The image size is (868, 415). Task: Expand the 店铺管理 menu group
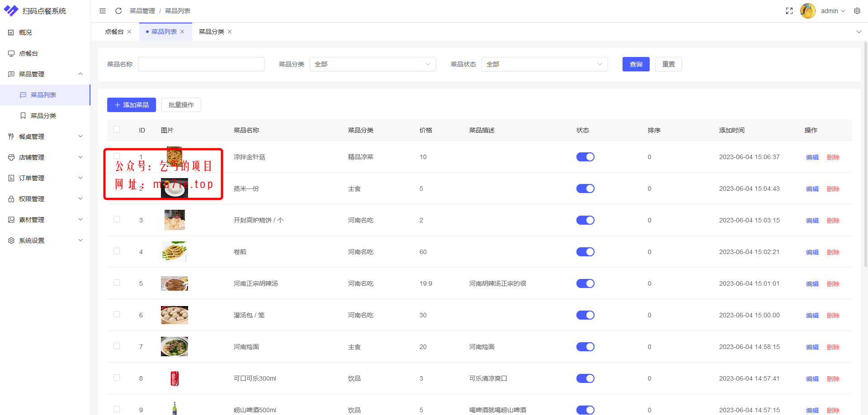point(80,157)
